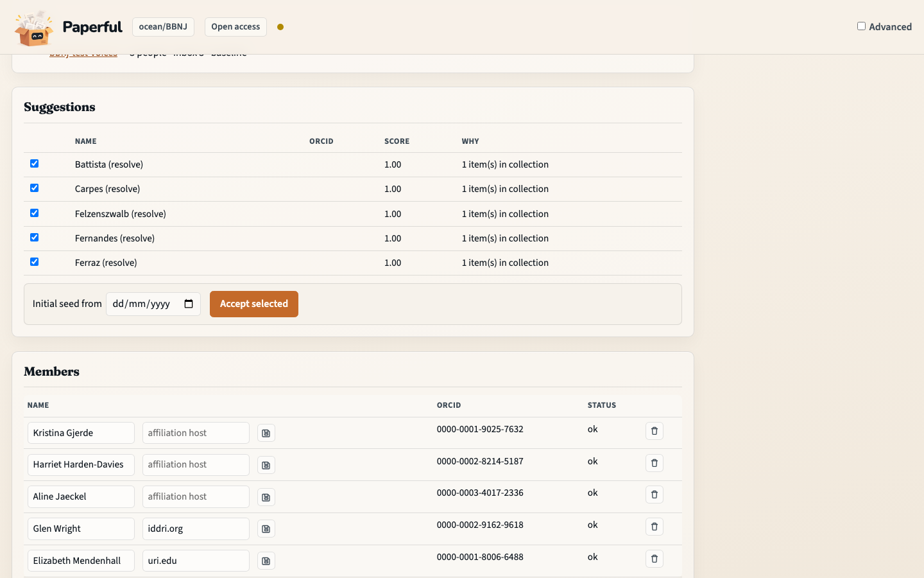Click the Open access badge
Image resolution: width=924 pixels, height=578 pixels.
(235, 27)
